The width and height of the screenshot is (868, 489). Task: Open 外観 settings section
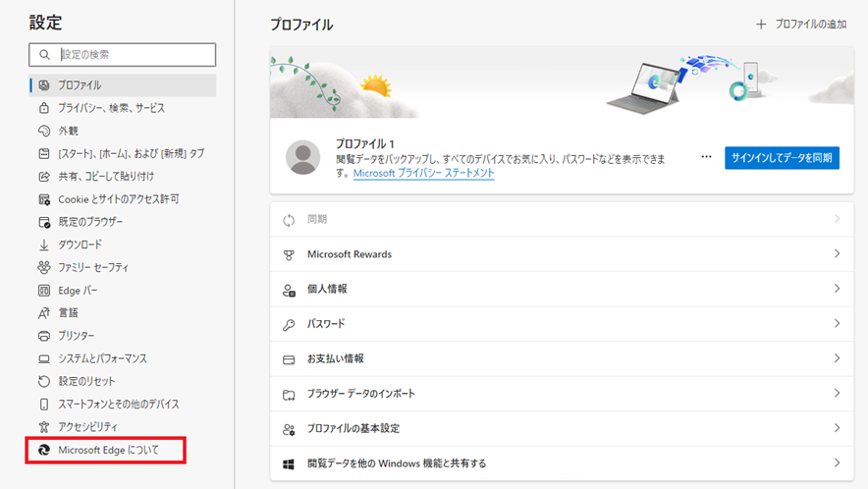click(x=123, y=131)
